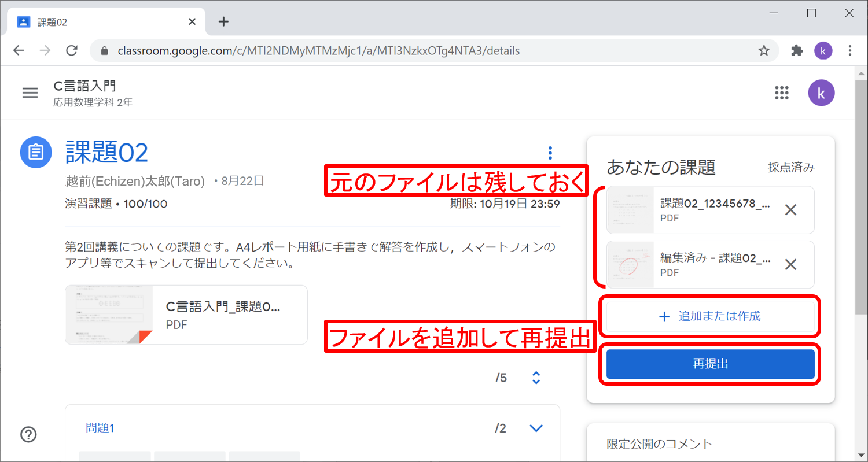Click the address bar URL
The height and width of the screenshot is (462, 868).
(319, 51)
